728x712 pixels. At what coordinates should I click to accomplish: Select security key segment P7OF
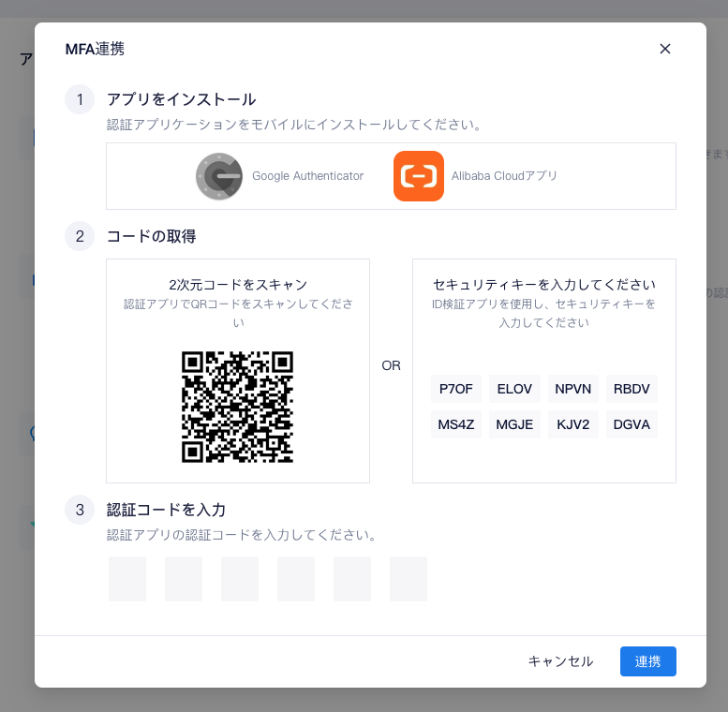pos(456,389)
